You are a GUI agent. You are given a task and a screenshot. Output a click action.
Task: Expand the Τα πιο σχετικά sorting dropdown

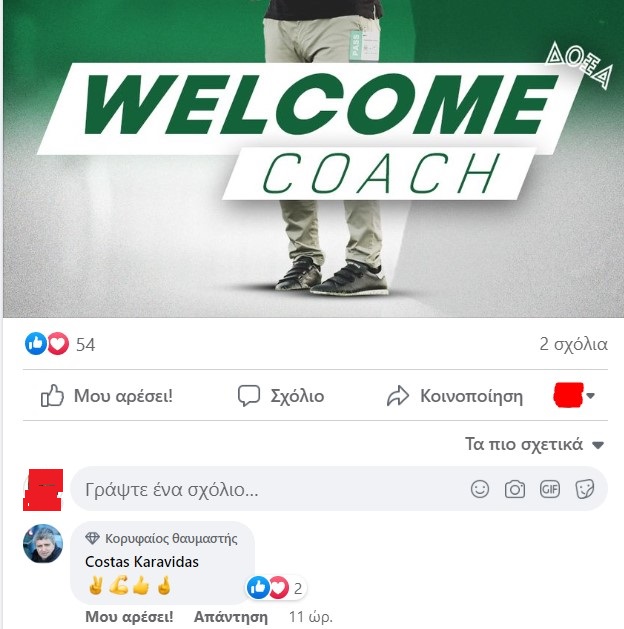534,444
